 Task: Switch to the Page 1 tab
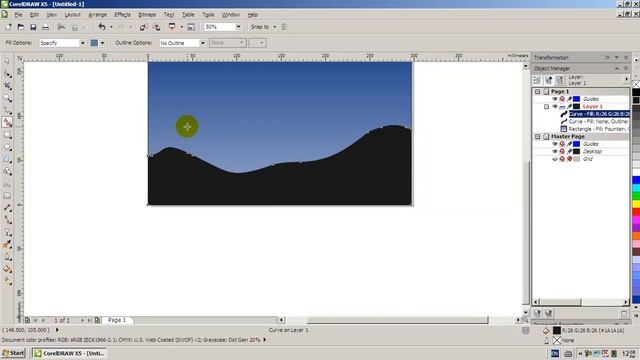(x=117, y=320)
